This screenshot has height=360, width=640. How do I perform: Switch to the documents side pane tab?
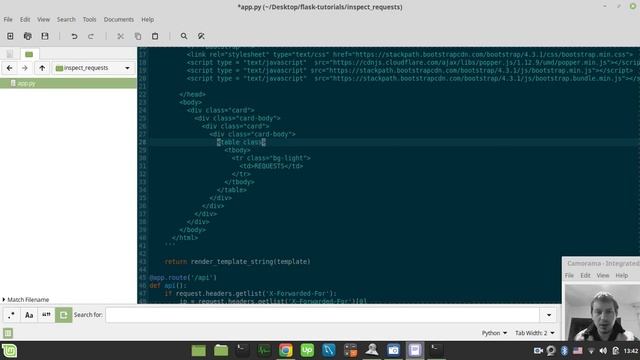pyautogui.click(x=10, y=54)
